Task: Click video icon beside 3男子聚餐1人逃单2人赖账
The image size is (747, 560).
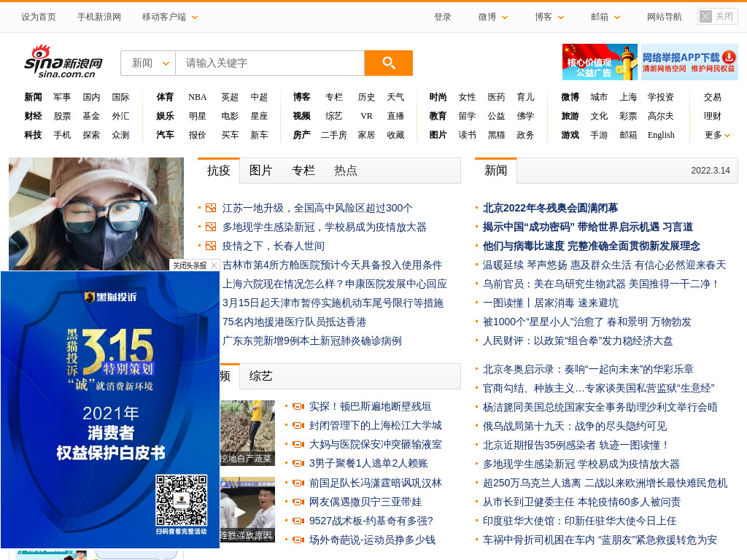Action: (298, 464)
